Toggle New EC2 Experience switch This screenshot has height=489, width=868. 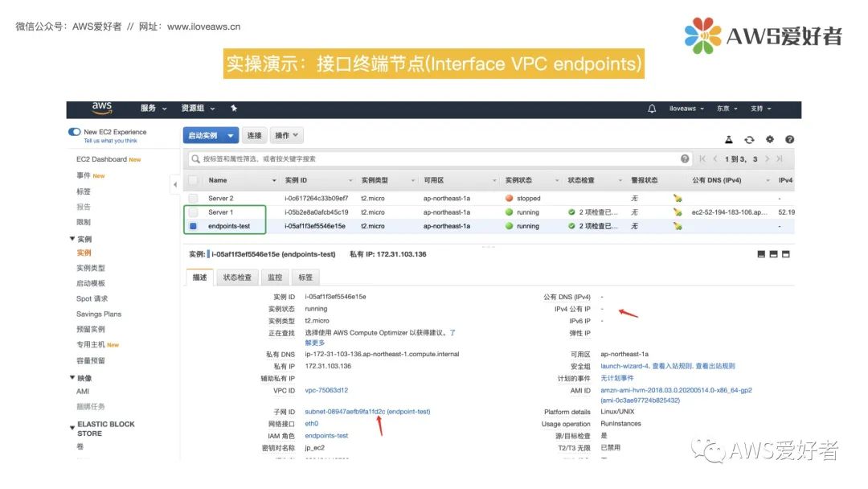coord(74,132)
